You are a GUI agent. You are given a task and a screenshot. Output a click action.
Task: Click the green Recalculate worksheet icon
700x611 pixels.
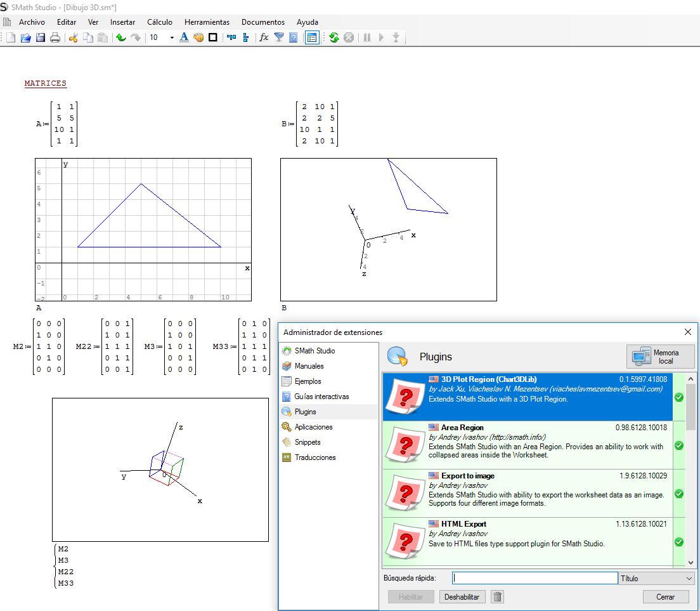coord(334,37)
